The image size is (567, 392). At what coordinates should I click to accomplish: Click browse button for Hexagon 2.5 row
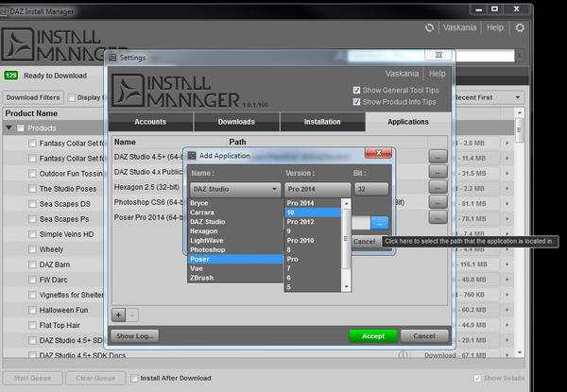tap(438, 187)
